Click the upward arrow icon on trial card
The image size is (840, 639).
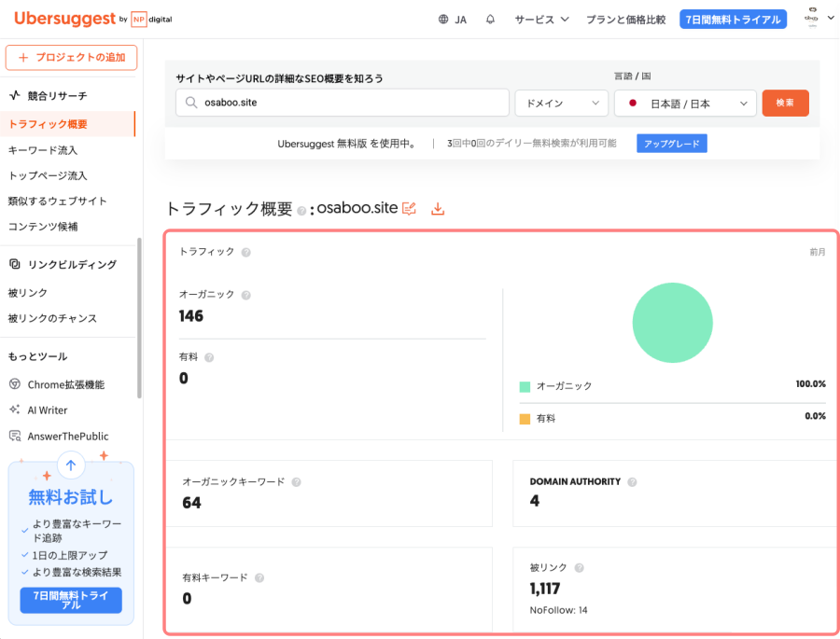(x=71, y=465)
